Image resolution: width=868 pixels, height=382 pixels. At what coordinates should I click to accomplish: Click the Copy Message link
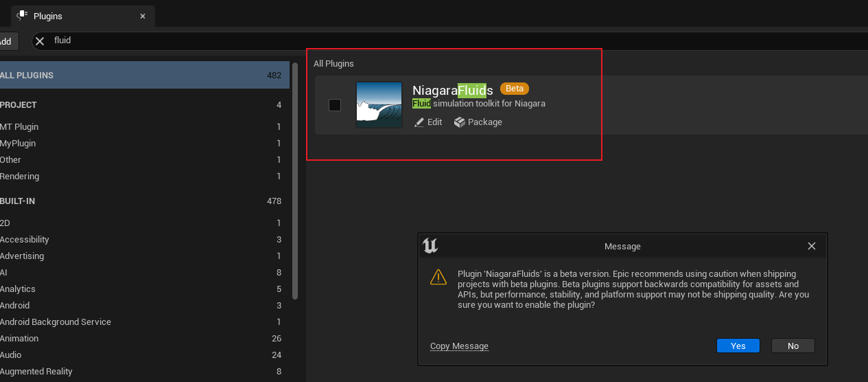click(x=459, y=346)
